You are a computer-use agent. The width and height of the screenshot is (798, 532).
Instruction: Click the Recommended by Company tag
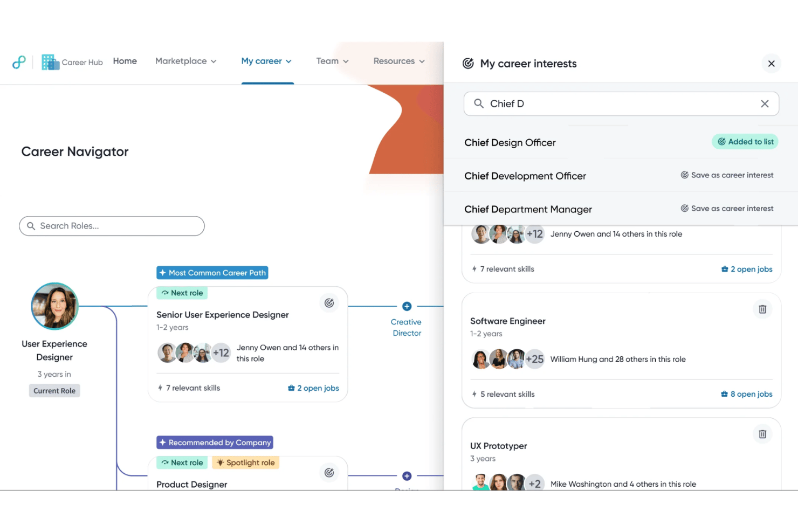pos(215,443)
